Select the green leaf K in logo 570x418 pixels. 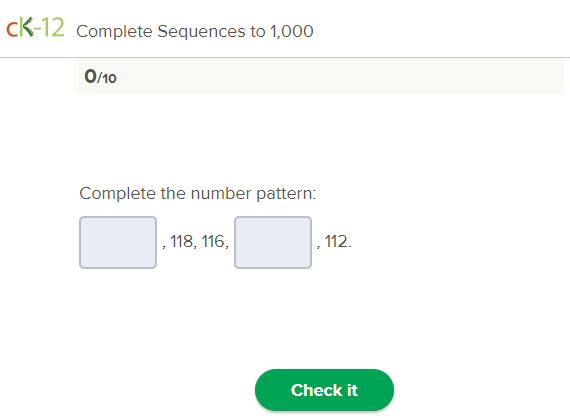pos(26,27)
